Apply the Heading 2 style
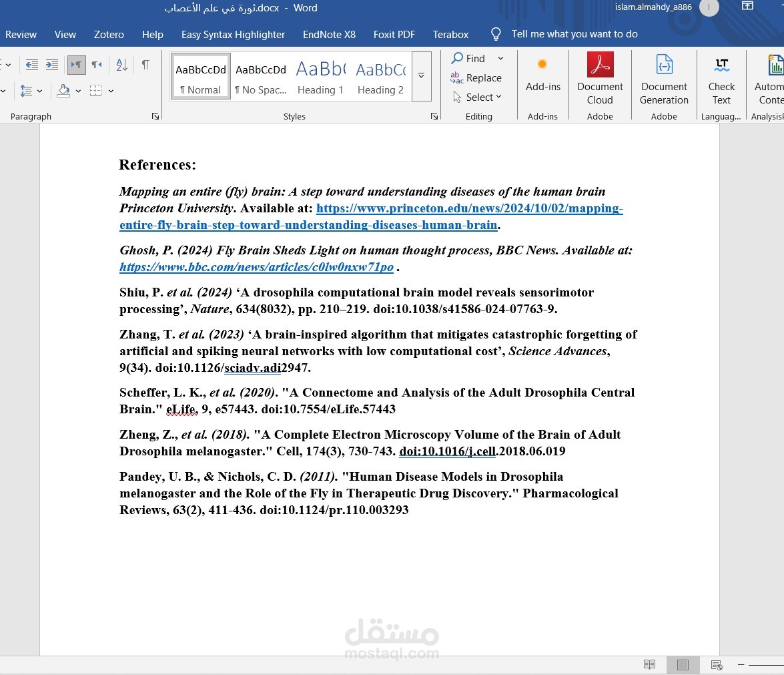Image resolution: width=784 pixels, height=675 pixels. (380, 77)
